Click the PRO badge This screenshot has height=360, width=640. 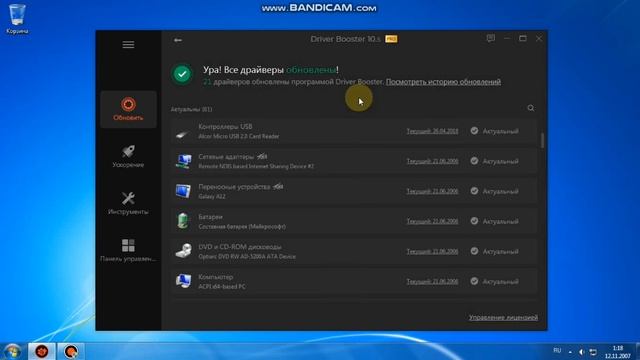[391, 39]
